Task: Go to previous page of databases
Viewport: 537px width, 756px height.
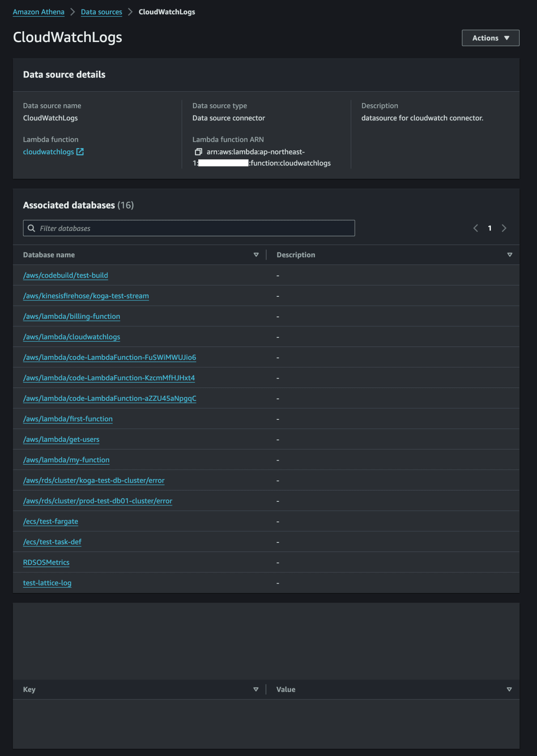Action: pos(476,228)
